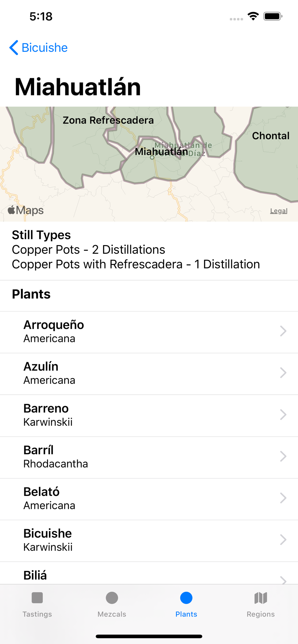Tap the Apple Maps logo on map

(x=26, y=210)
